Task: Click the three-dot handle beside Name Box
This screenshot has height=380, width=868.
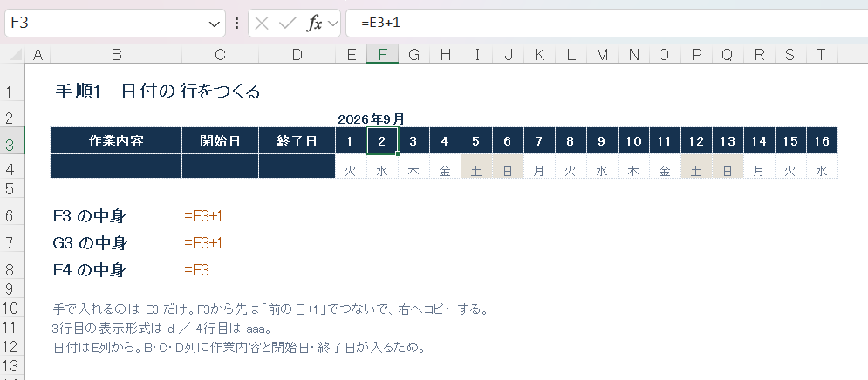Action: point(237,24)
